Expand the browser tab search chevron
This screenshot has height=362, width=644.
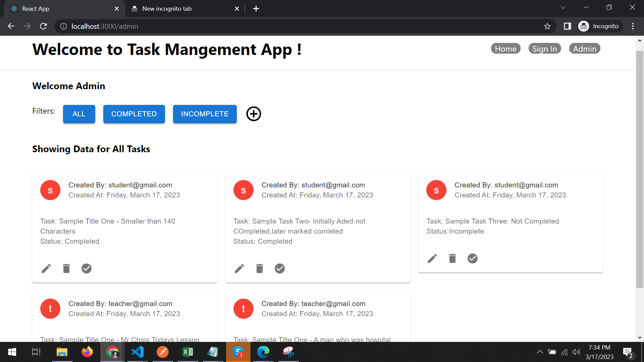(563, 7)
